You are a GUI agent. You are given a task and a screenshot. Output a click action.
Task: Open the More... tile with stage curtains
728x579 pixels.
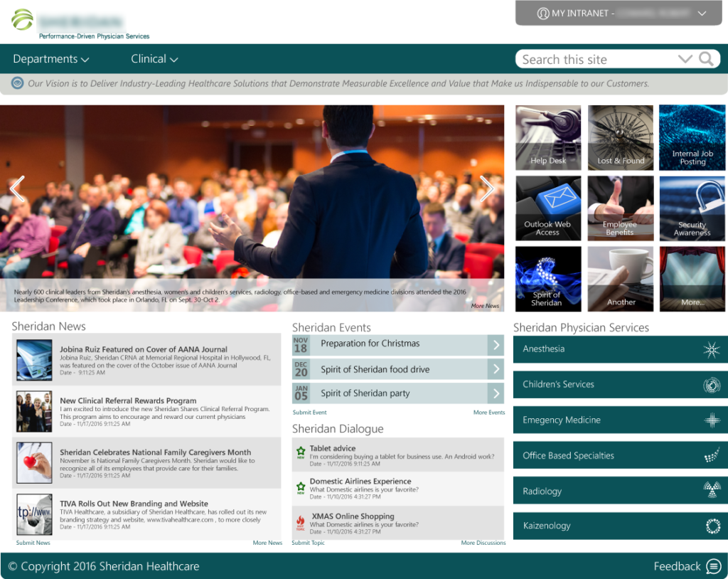pos(692,279)
